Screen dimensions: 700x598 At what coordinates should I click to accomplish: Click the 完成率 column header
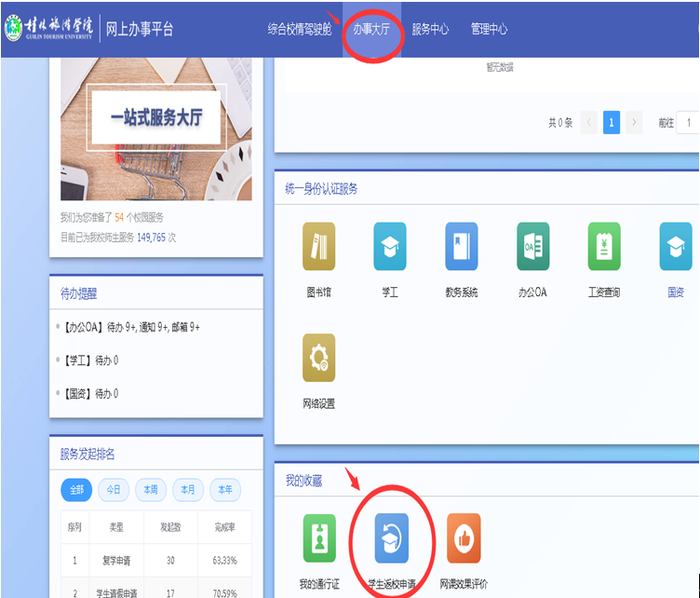(224, 527)
